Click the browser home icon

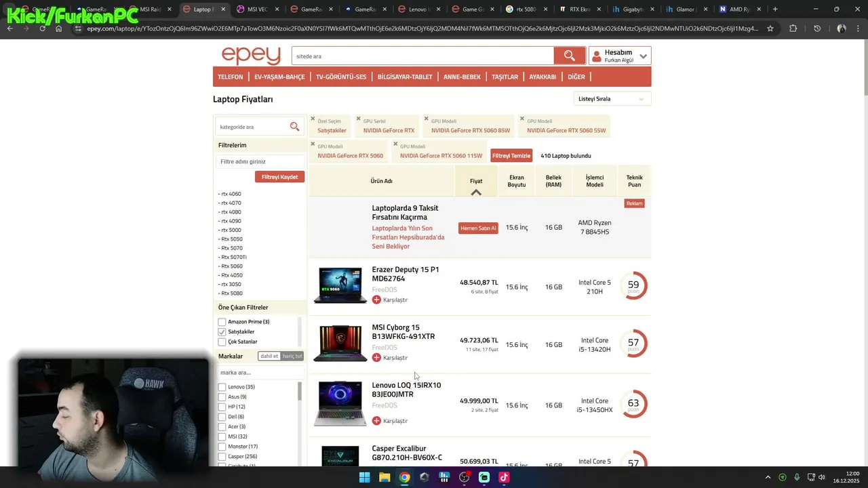pyautogui.click(x=59, y=28)
